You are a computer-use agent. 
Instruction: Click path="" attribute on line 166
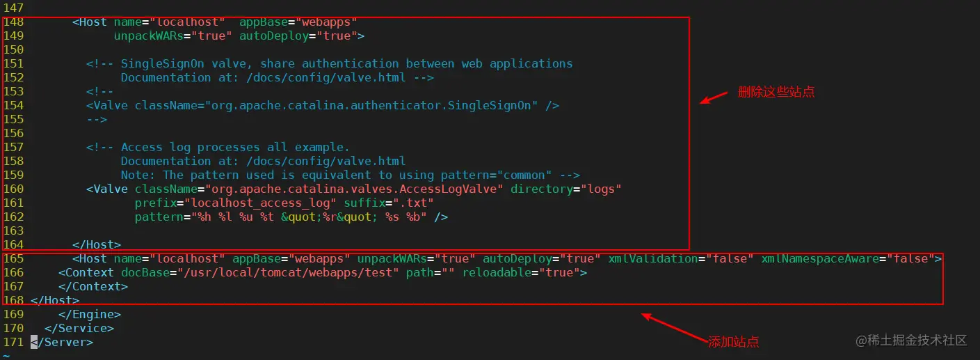[431, 272]
